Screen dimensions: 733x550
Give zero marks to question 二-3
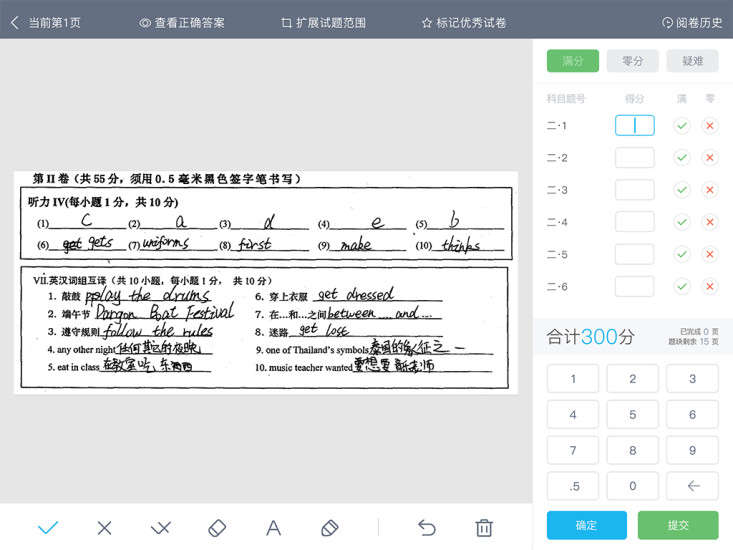click(710, 190)
